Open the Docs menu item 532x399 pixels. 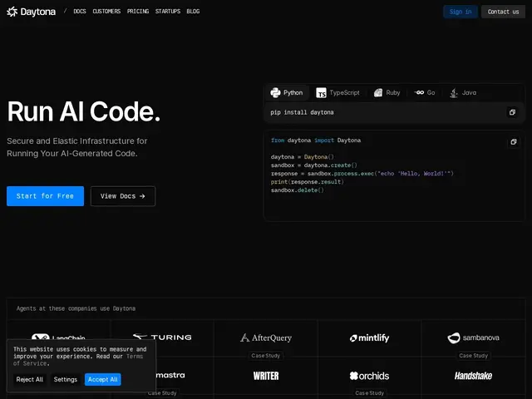[x=80, y=11]
